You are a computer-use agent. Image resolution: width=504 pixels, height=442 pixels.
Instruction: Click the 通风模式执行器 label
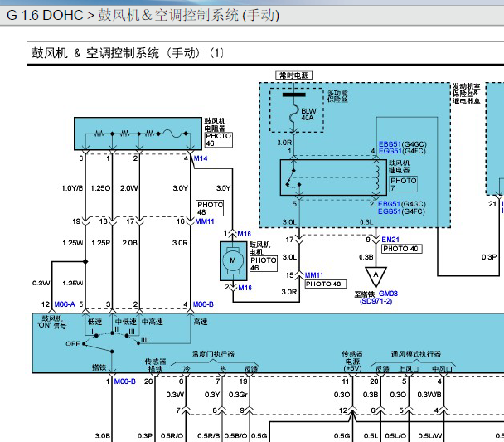click(x=416, y=354)
